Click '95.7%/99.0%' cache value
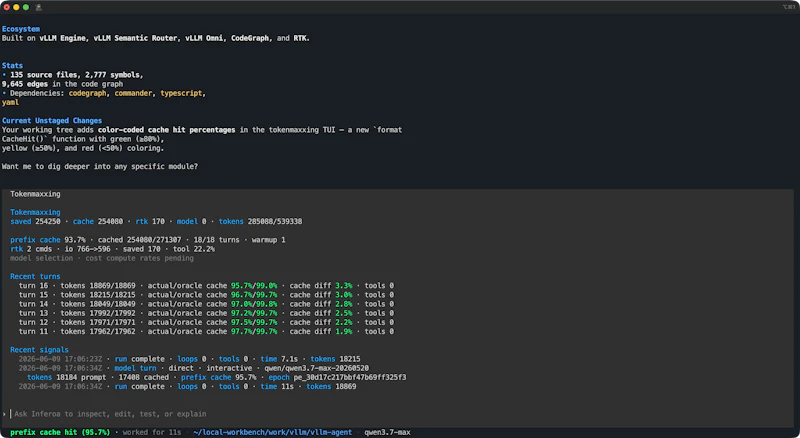This screenshot has height=438, width=800. click(x=254, y=286)
